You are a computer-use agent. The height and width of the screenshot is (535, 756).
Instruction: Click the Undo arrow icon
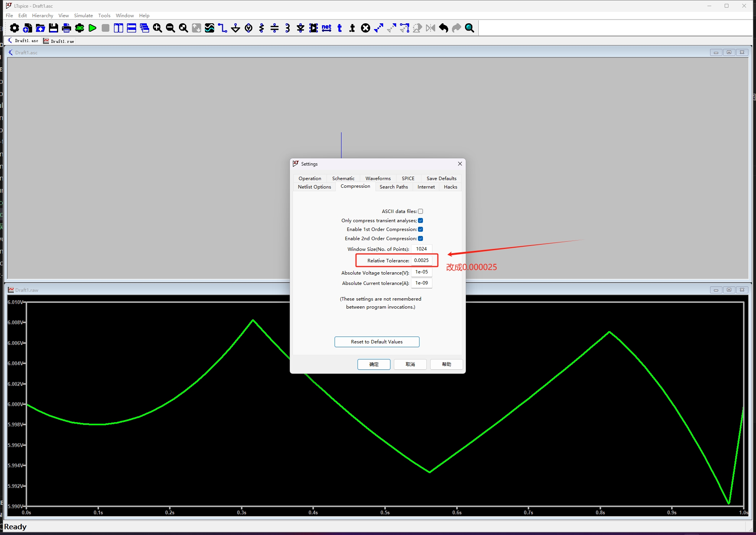click(444, 28)
